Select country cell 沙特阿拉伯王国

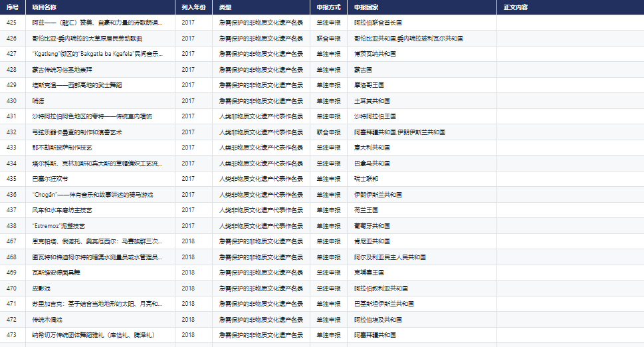pyautogui.click(x=375, y=116)
